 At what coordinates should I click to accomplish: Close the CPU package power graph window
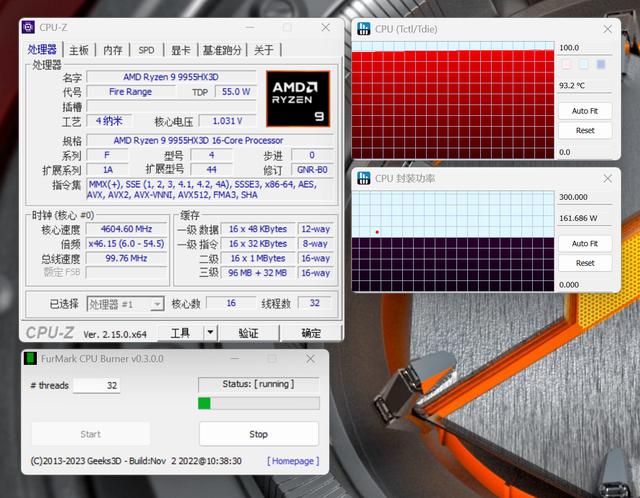pos(607,178)
